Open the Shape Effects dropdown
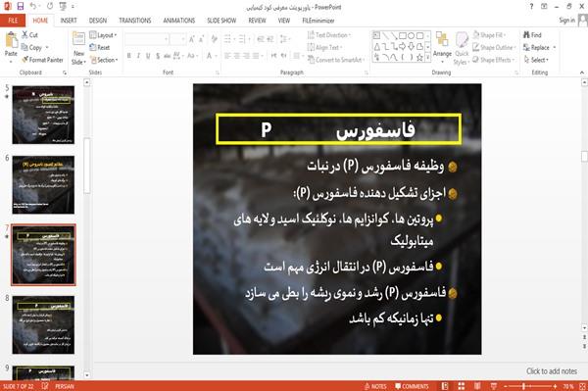 494,60
